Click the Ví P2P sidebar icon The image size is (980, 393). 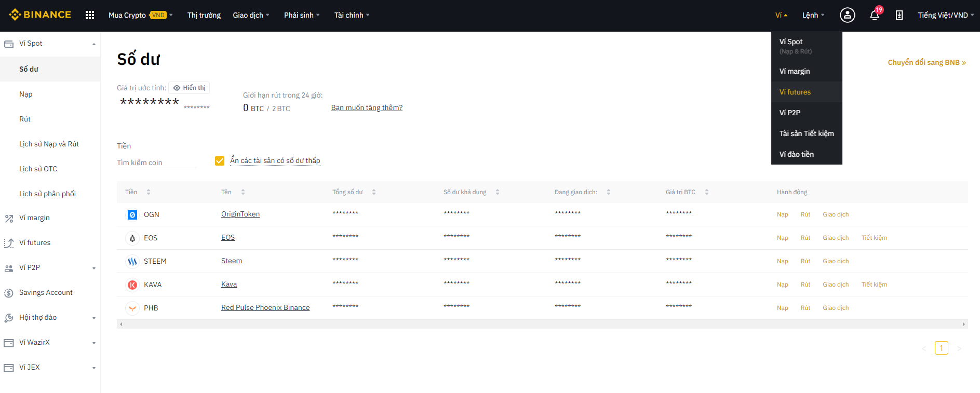(x=9, y=268)
